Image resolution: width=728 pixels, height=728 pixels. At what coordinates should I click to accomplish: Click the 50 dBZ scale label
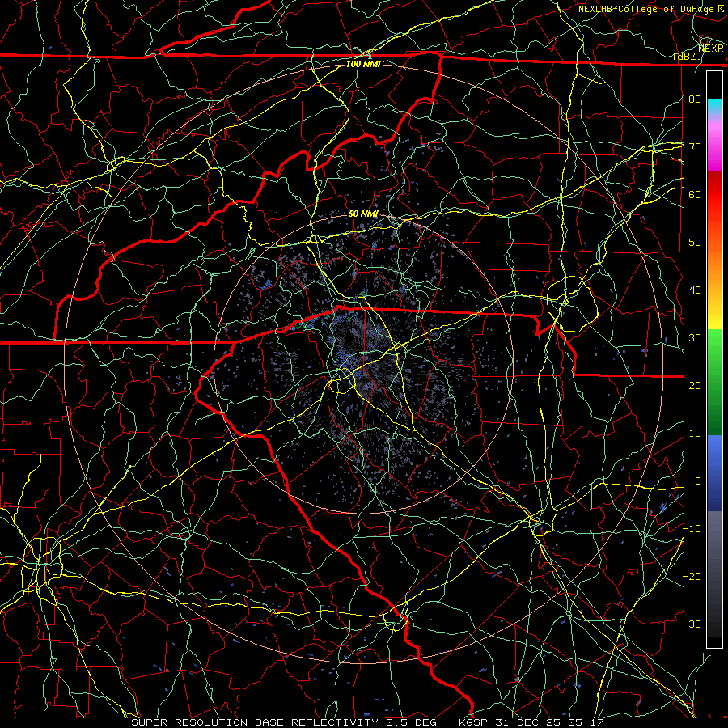(695, 243)
